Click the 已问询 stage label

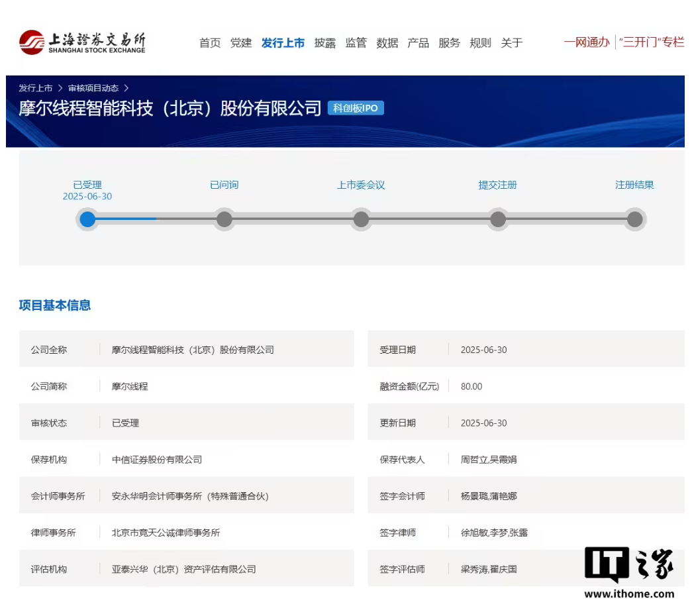(224, 185)
